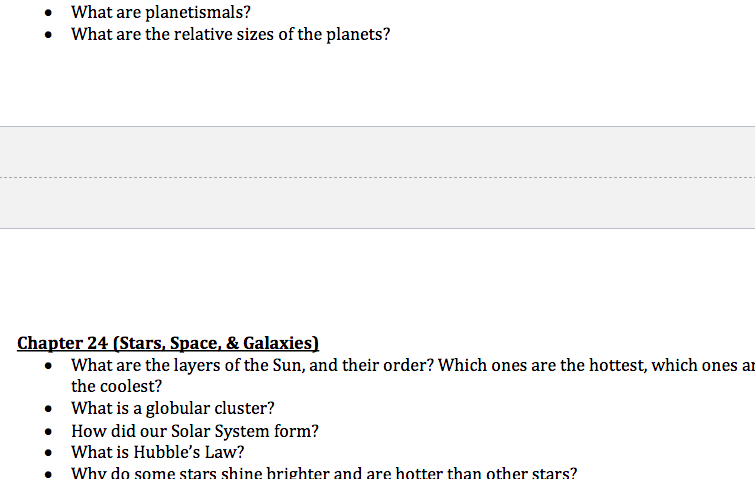755x485 pixels.
Task: Click the line about relative sizes of the planets
Action: pos(230,35)
